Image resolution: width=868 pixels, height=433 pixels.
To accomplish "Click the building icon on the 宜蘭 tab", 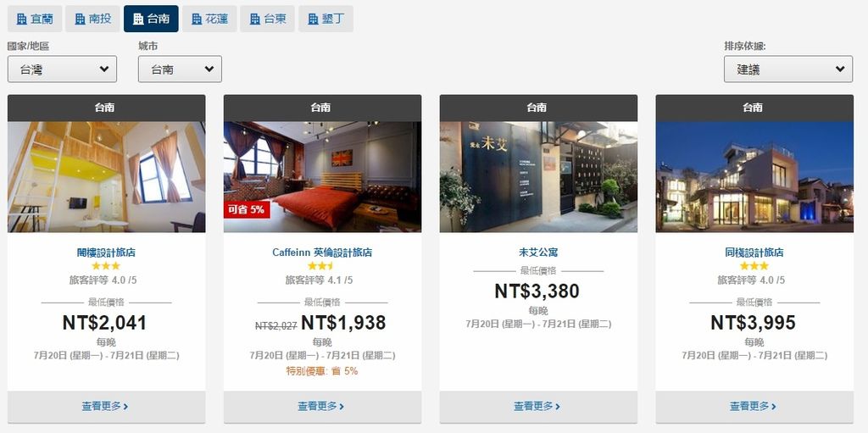I will tap(21, 19).
